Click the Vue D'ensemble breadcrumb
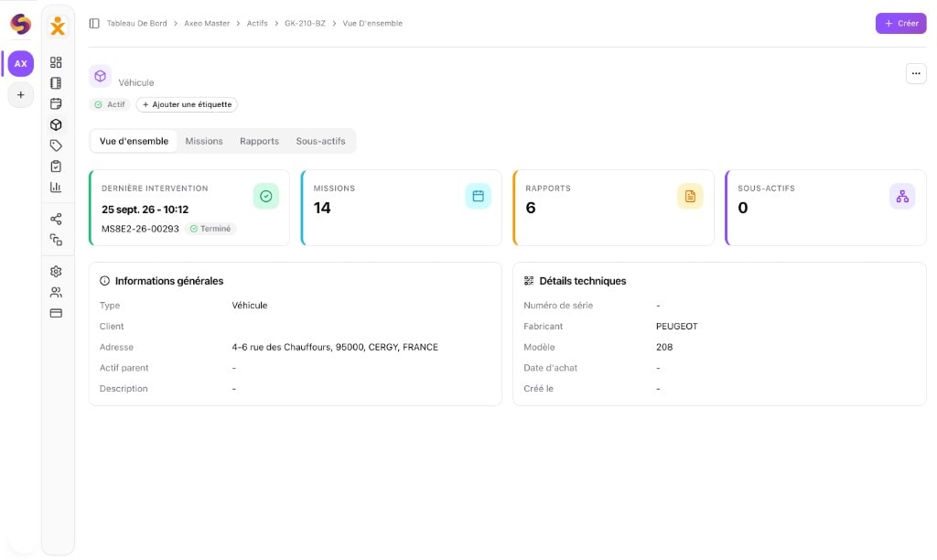The image size is (937, 560). pyautogui.click(x=372, y=23)
